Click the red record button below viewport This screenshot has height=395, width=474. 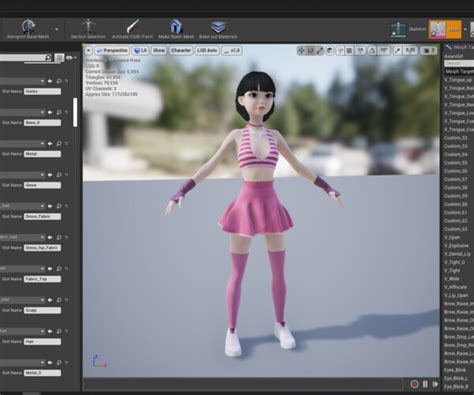[x=414, y=384]
